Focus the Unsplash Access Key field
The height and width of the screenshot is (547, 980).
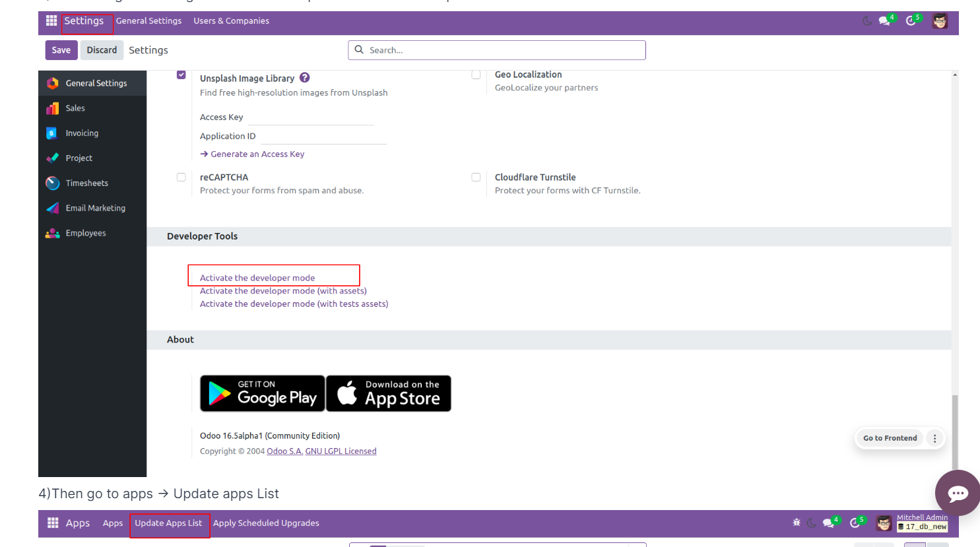[x=311, y=117]
